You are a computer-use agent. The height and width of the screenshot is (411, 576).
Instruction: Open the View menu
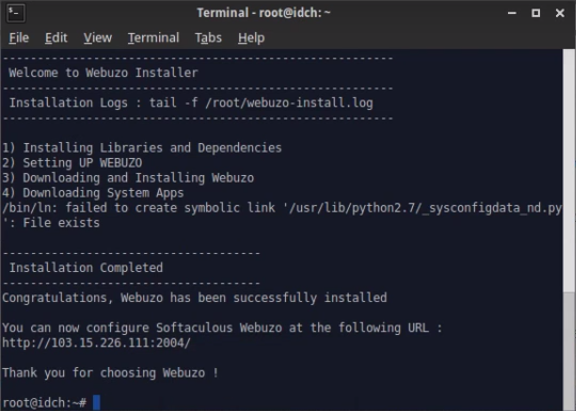click(x=97, y=38)
